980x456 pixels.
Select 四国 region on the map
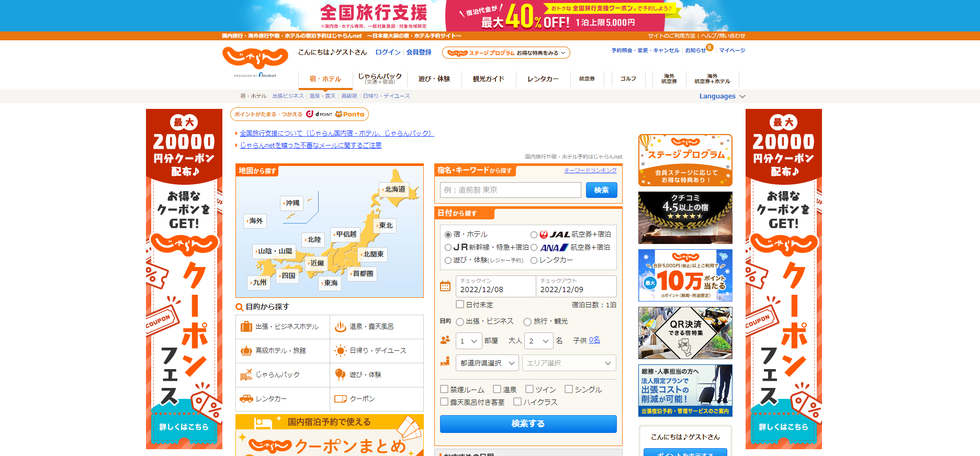287,275
